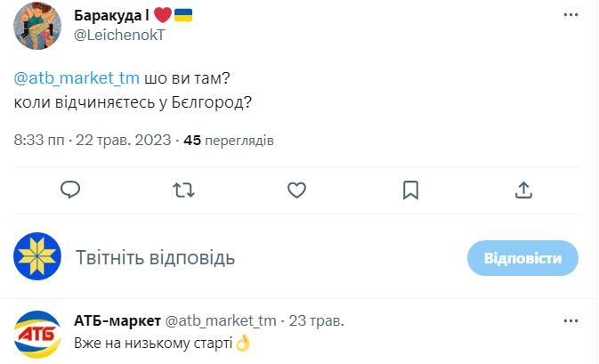Open Баракуда's profile avatar

point(37,27)
